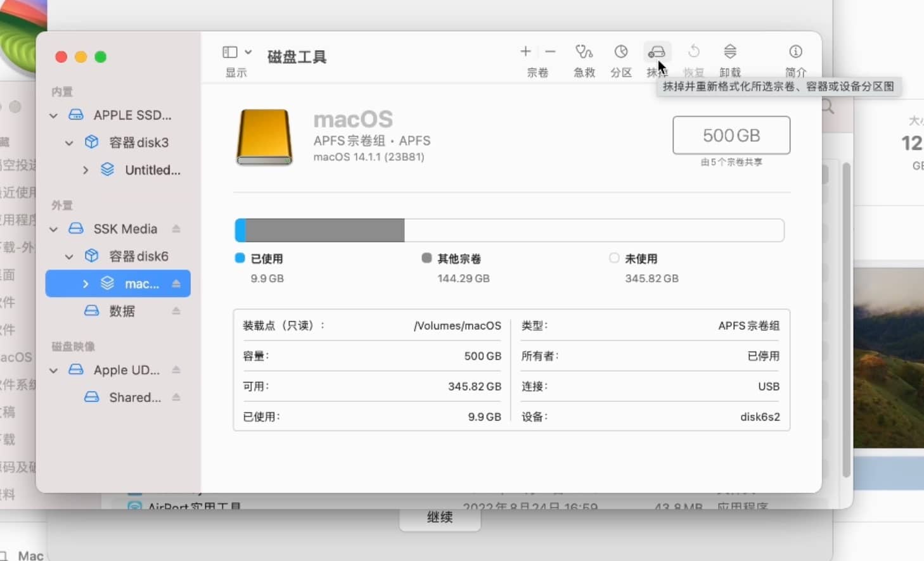This screenshot has height=561, width=924.
Task: Click the 由5个宗卷共享 label
Action: point(731,162)
